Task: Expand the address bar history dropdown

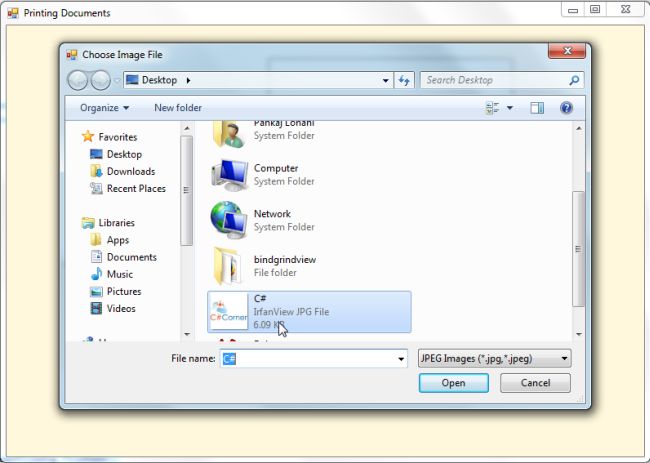Action: [386, 80]
